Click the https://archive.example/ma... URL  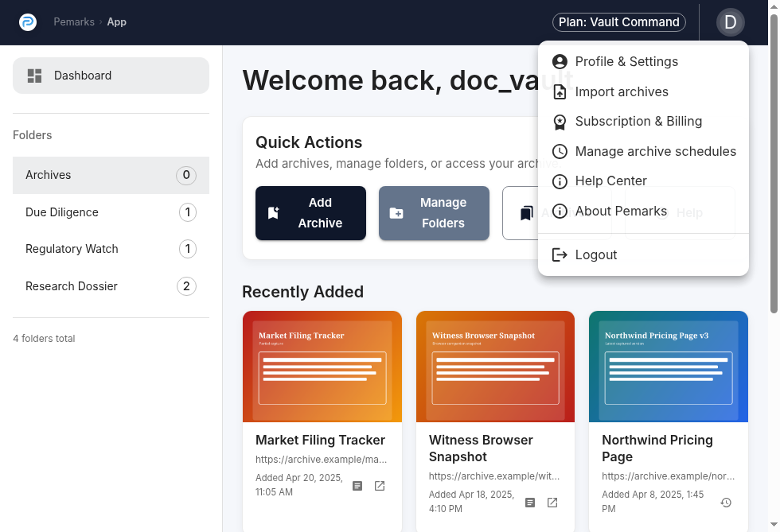pos(322,460)
